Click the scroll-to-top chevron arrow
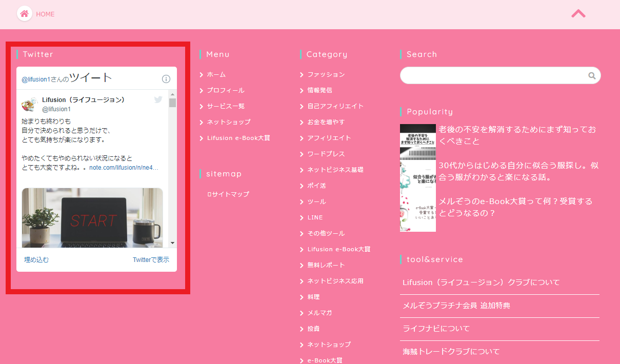The height and width of the screenshot is (364, 620). click(578, 14)
